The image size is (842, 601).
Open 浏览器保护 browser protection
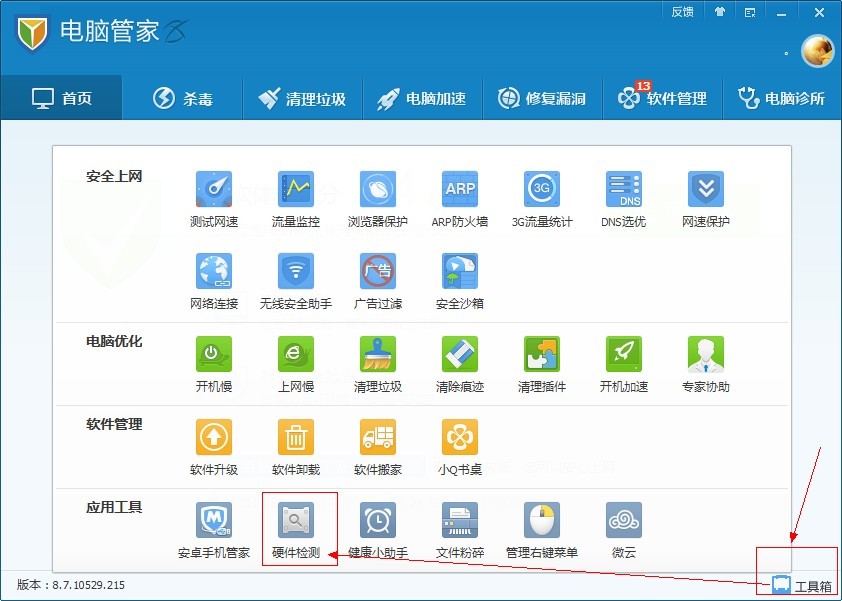tap(378, 199)
